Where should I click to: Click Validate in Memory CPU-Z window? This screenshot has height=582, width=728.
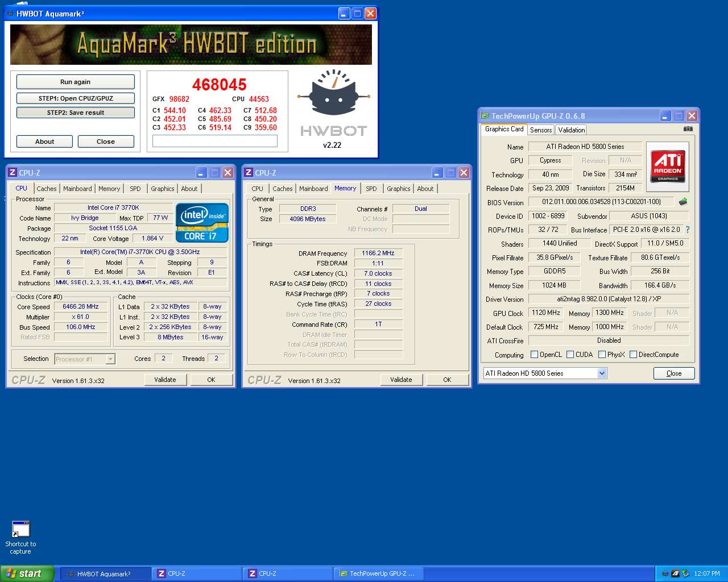[402, 380]
